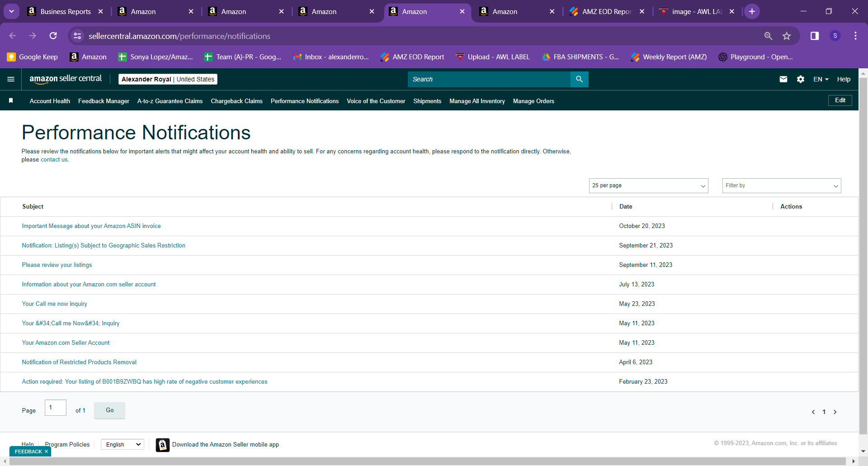
Task: Bookmark this page with the star icon
Action: [787, 36]
